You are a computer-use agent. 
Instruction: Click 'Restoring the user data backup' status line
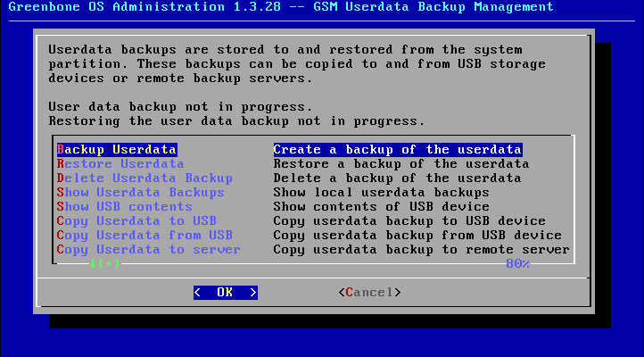coord(236,121)
